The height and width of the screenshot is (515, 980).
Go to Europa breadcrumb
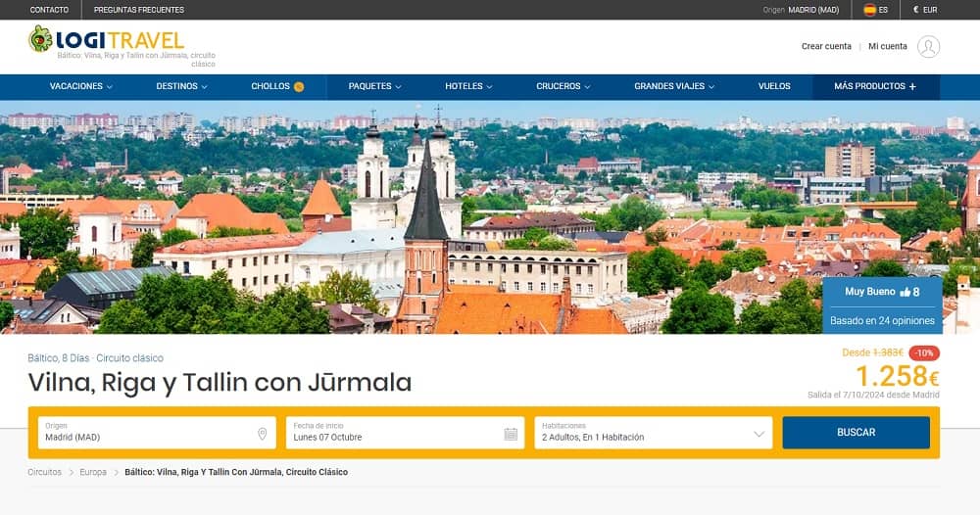click(93, 472)
